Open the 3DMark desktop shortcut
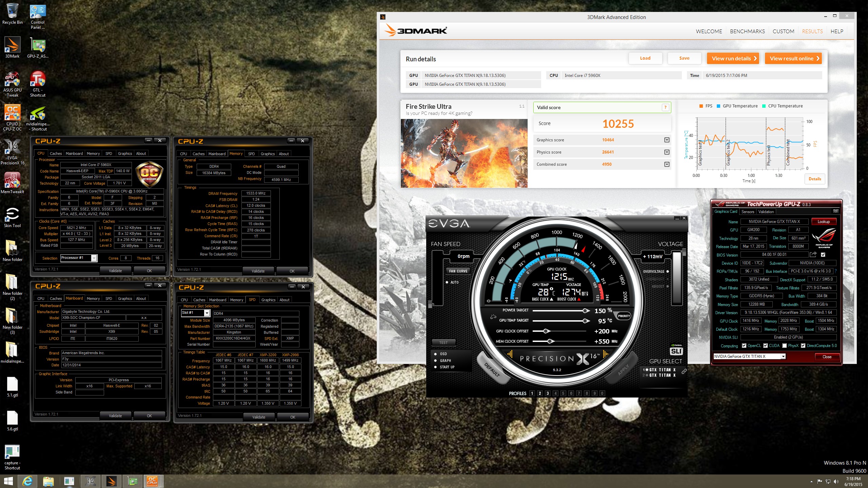Image resolution: width=868 pixels, height=488 pixels. click(x=13, y=48)
